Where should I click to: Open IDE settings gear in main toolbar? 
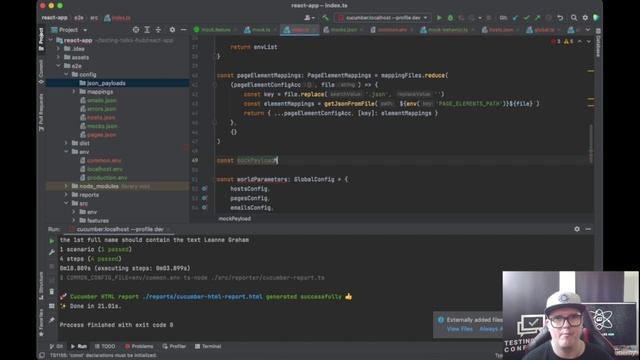click(x=585, y=18)
